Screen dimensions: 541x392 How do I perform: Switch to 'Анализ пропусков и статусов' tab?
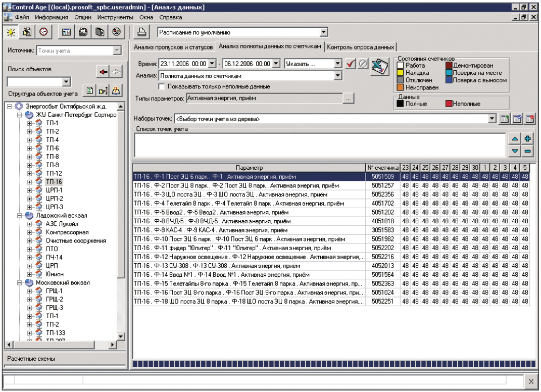point(173,47)
